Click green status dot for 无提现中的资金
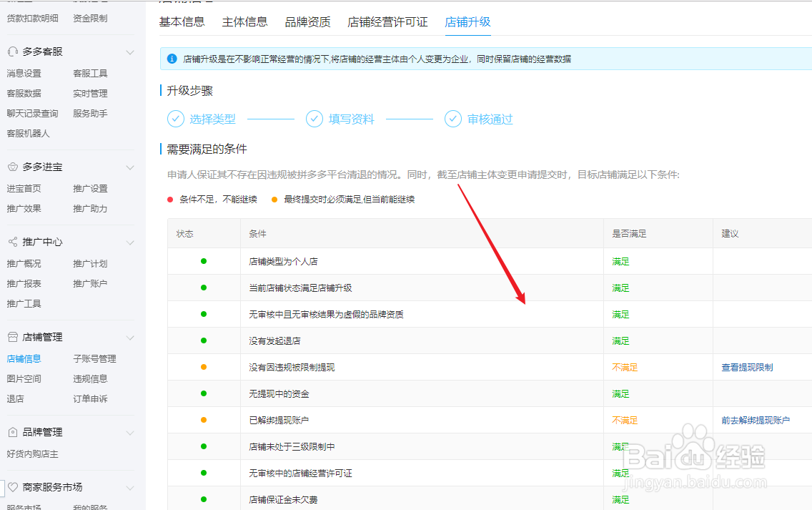This screenshot has width=812, height=510. click(204, 393)
